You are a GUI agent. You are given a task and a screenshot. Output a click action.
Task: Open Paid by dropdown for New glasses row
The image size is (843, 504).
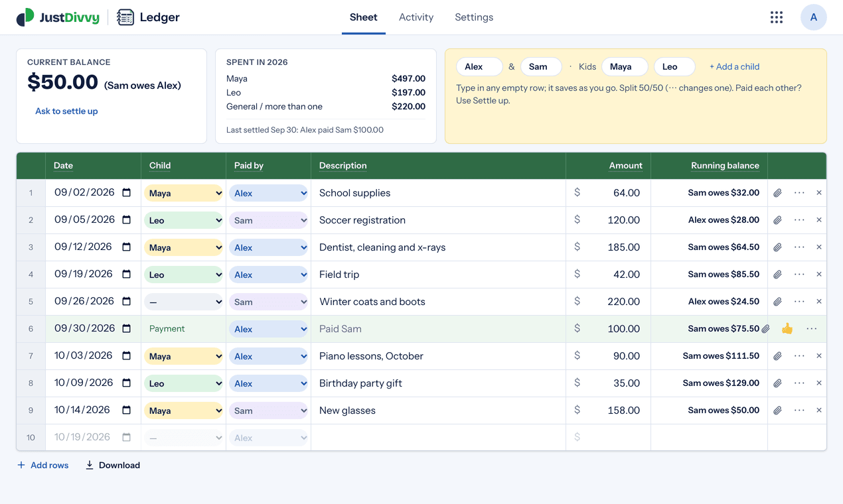tap(269, 410)
